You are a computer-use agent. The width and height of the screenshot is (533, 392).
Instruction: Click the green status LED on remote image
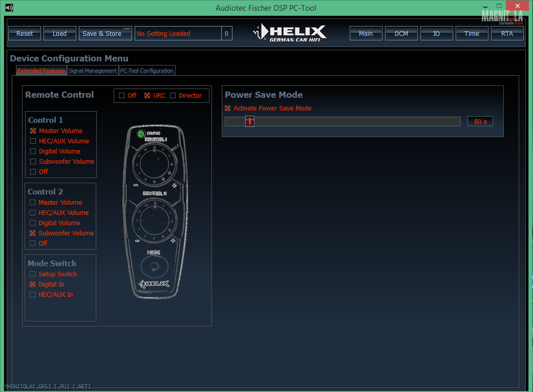pyautogui.click(x=141, y=134)
